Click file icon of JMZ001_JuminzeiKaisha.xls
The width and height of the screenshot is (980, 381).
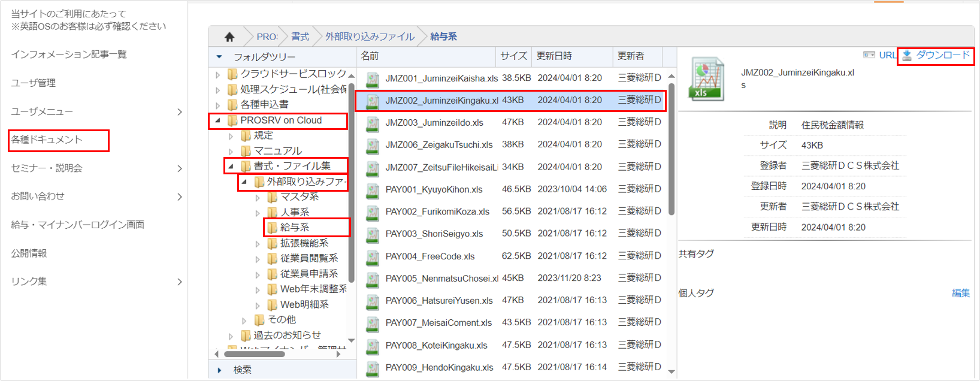click(373, 79)
